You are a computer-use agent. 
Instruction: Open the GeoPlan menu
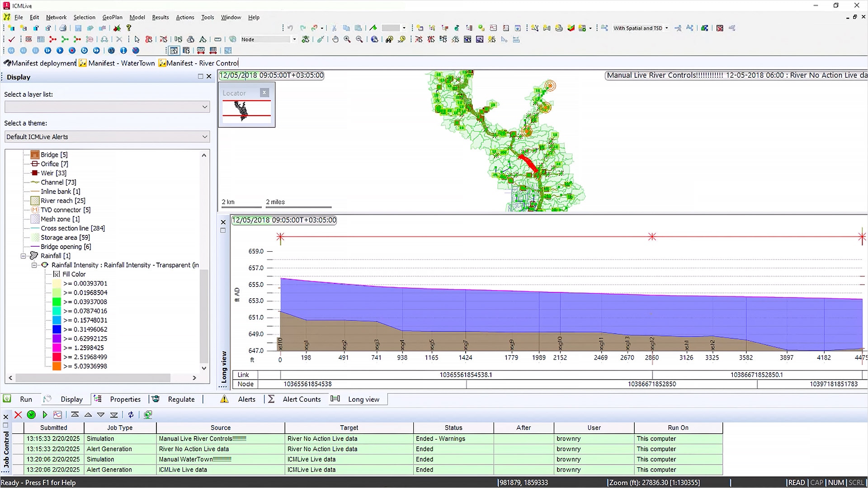coord(112,17)
